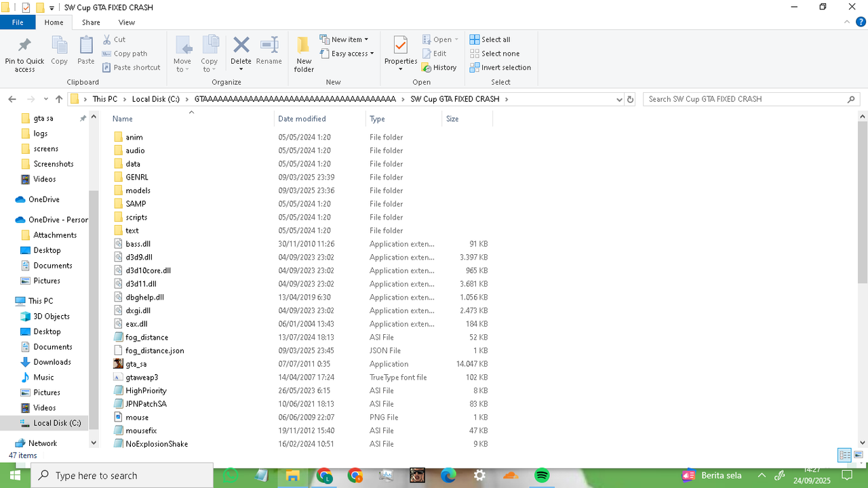The width and height of the screenshot is (868, 488).
Task: Open the recent locations dropdown
Action: (46, 99)
